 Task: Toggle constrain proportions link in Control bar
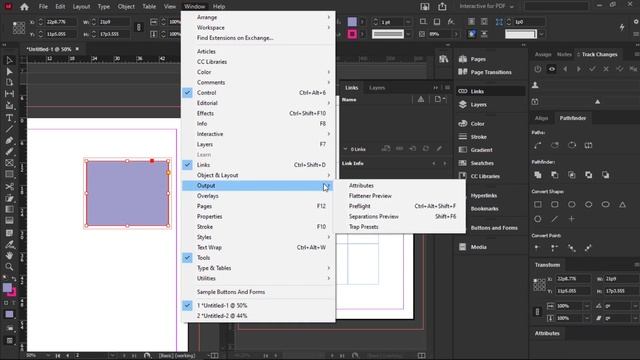pyautogui.click(x=139, y=28)
